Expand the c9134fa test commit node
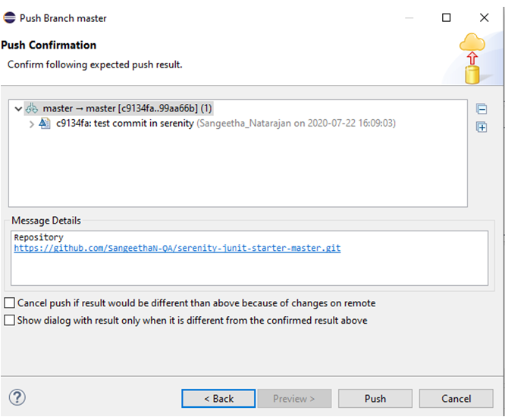 (x=31, y=124)
